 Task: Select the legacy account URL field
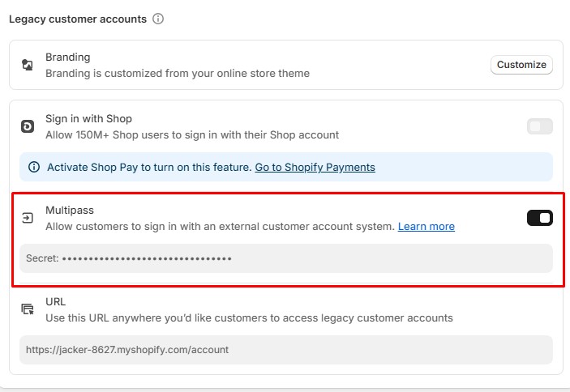pos(285,350)
